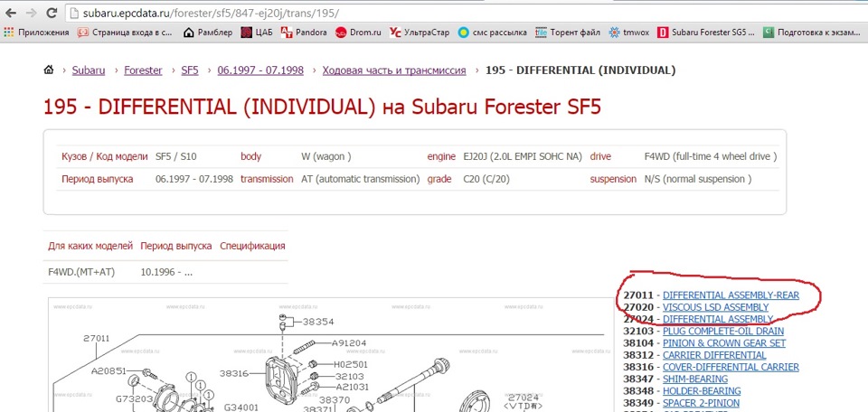868x412 pixels.
Task: Click Для каких моделей column header
Action: point(90,246)
